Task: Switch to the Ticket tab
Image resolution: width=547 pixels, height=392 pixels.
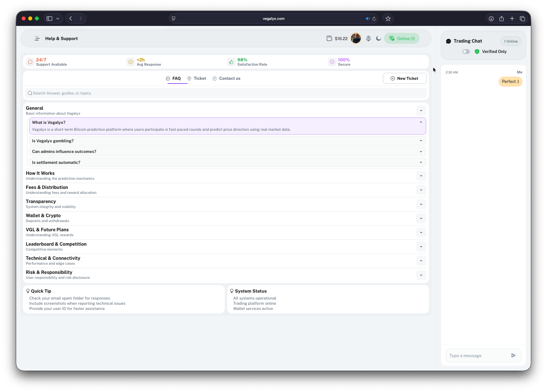Action: click(x=197, y=78)
